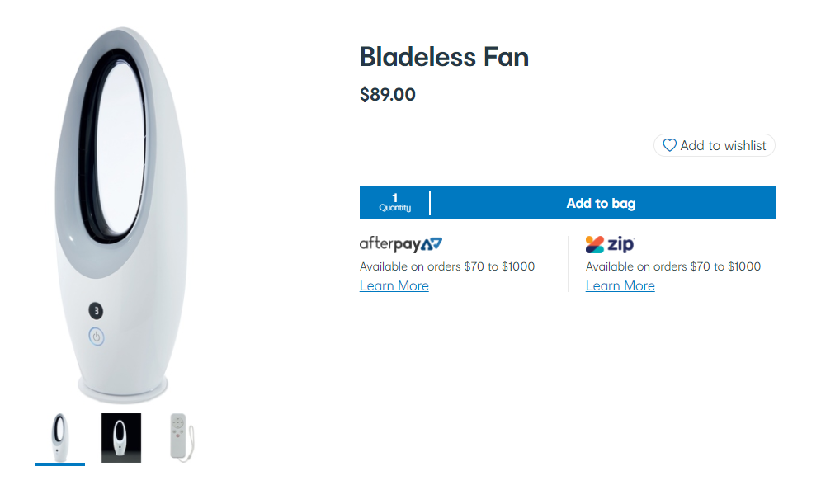Click the divider between payment options
Image resolution: width=821 pixels, height=504 pixels.
click(569, 264)
